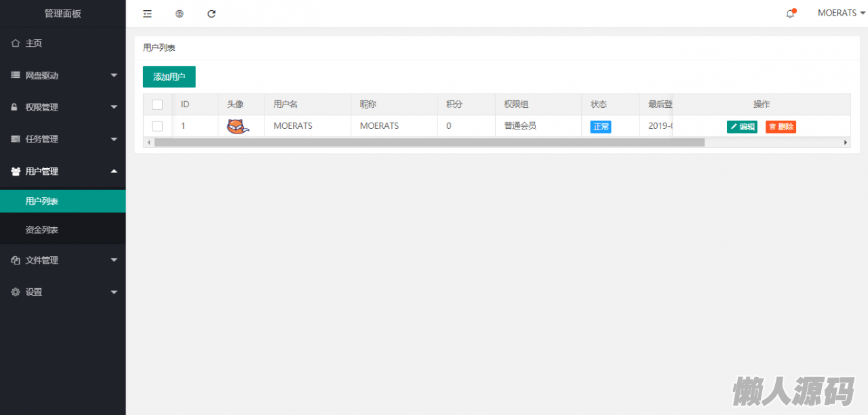Expand the 权限管理 menu arrow

pos(114,107)
